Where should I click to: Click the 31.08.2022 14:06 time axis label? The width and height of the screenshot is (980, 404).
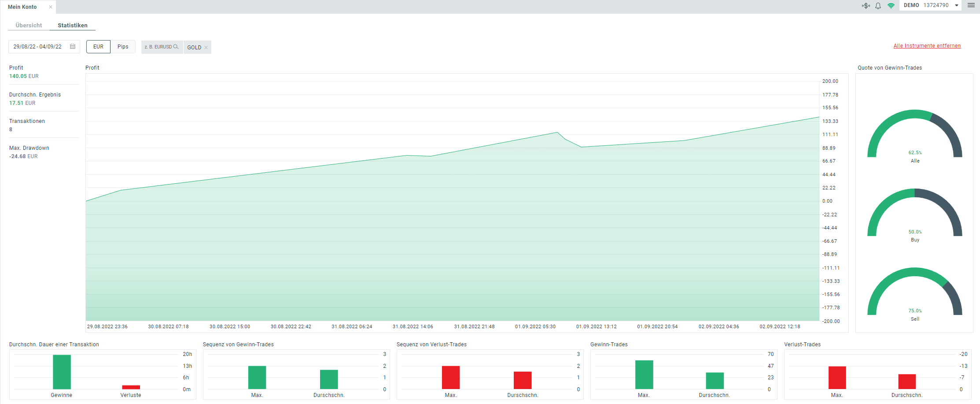[413, 326]
